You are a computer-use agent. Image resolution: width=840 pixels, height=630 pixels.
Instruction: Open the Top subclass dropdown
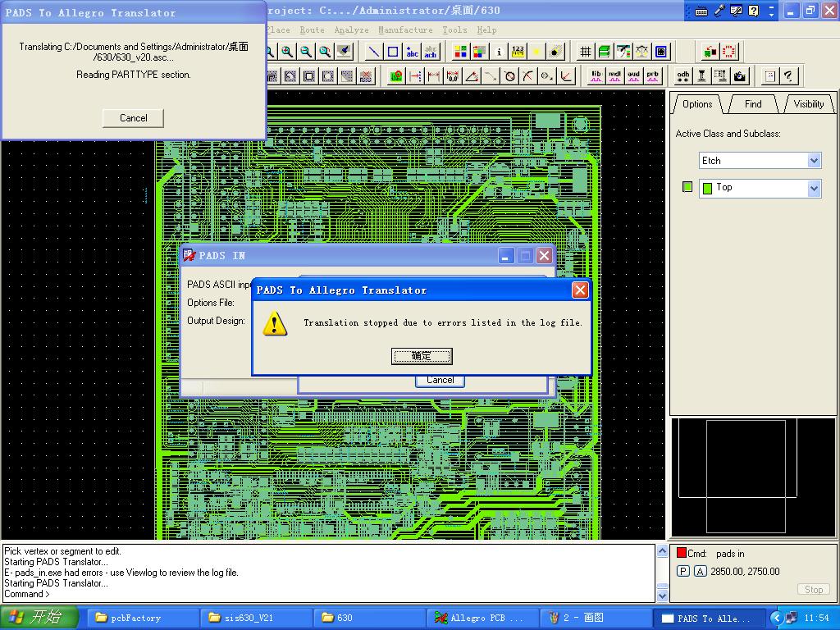[814, 189]
